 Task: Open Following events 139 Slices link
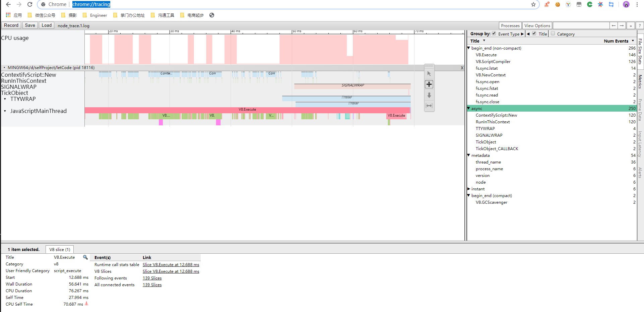click(152, 278)
